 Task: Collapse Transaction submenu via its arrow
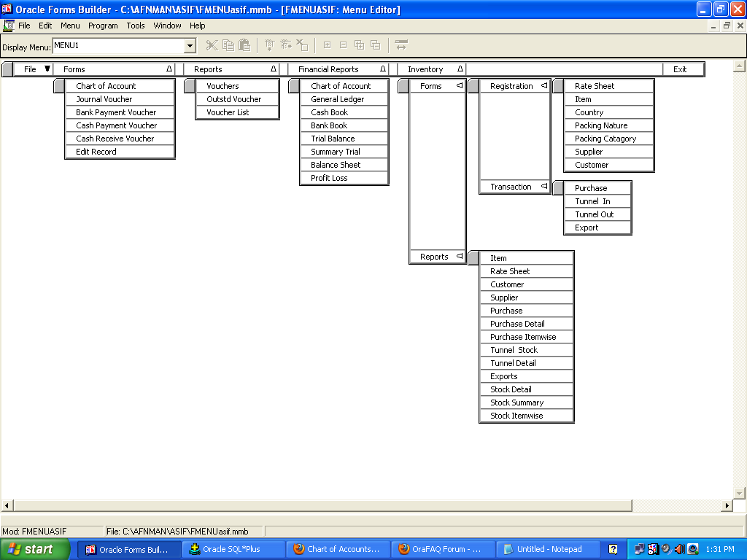544,186
